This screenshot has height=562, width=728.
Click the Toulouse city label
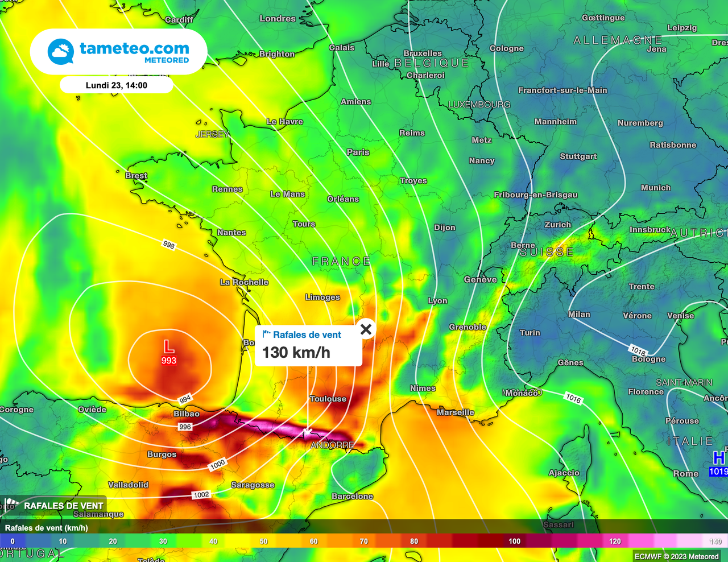(x=328, y=399)
